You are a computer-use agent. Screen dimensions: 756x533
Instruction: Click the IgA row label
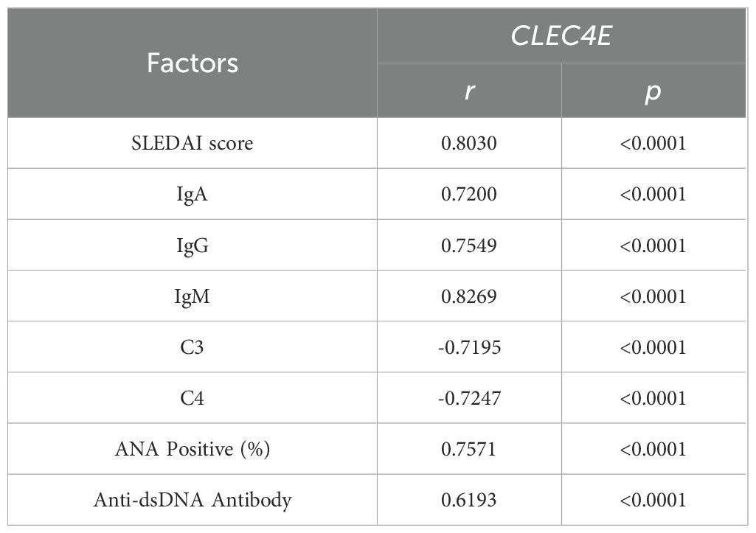tap(193, 194)
